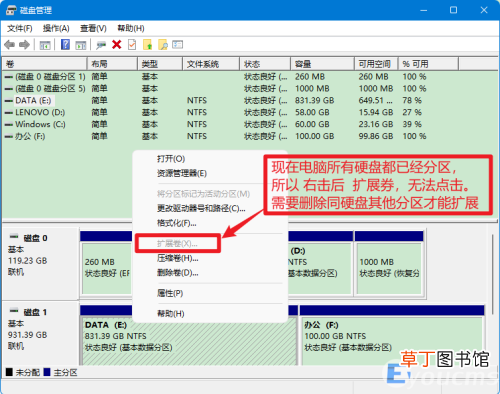Sort by the 状态 column header

tap(265, 64)
